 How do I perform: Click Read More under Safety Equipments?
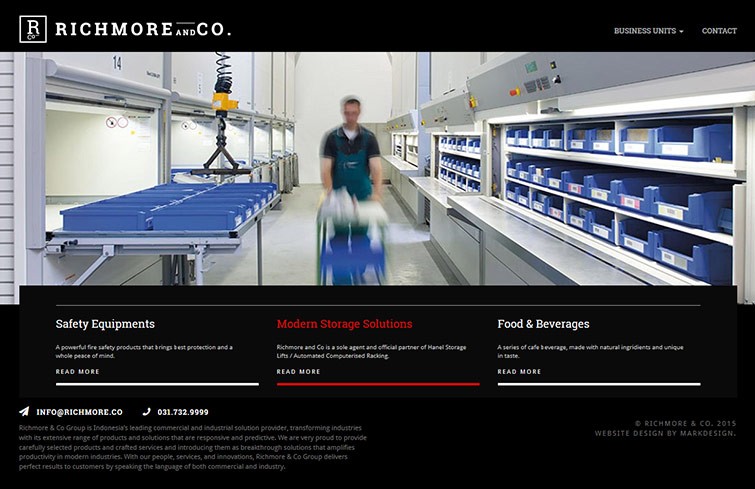coord(78,372)
